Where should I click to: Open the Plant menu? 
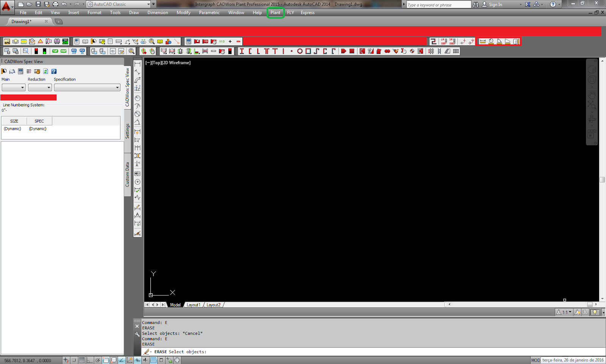275,12
